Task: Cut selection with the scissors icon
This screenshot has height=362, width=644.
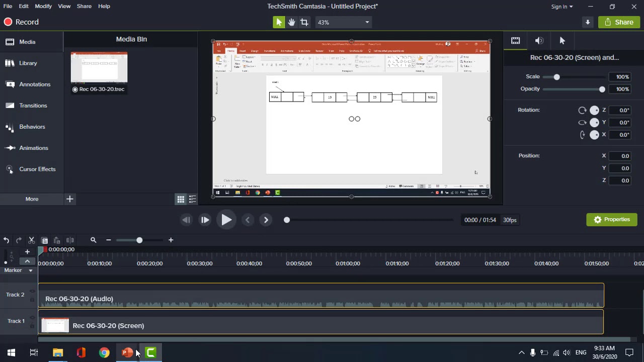Action: click(x=31, y=240)
